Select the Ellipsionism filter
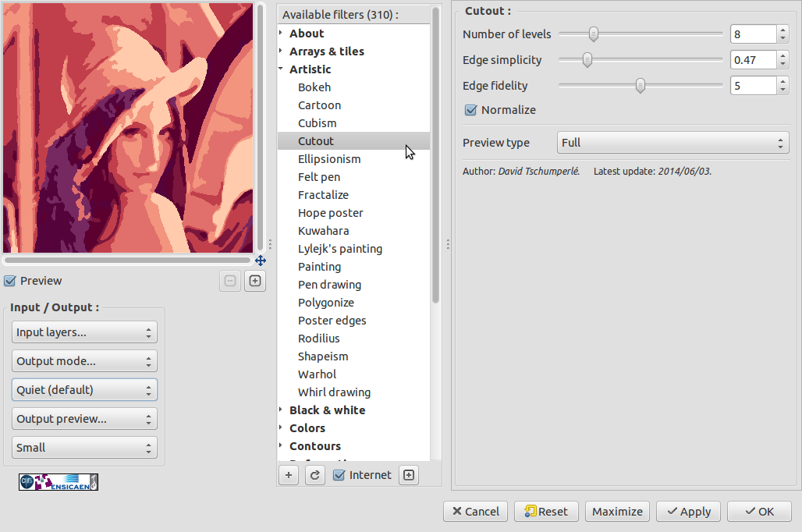 329,159
